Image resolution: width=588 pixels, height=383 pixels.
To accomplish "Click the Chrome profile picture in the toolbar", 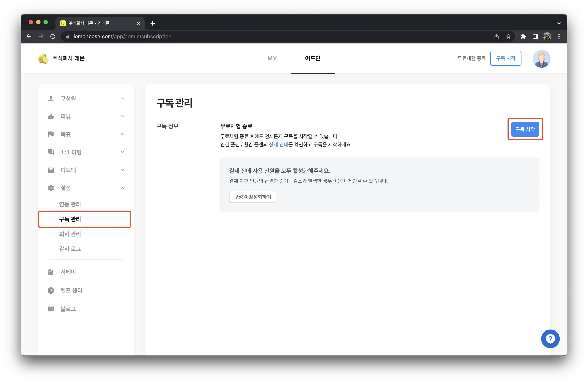I will [547, 37].
